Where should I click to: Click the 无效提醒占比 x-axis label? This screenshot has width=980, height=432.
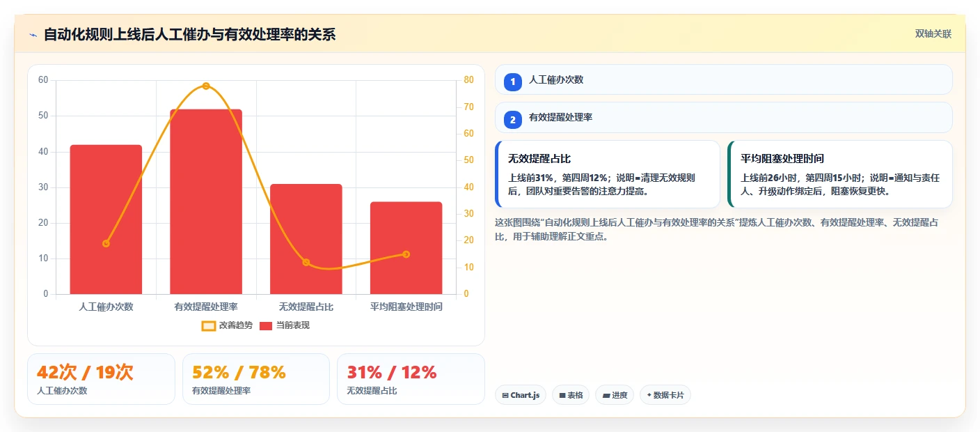click(306, 307)
